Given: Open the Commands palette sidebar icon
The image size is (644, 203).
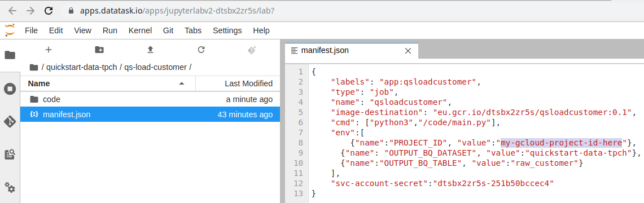Looking at the screenshot, I should 10,155.
